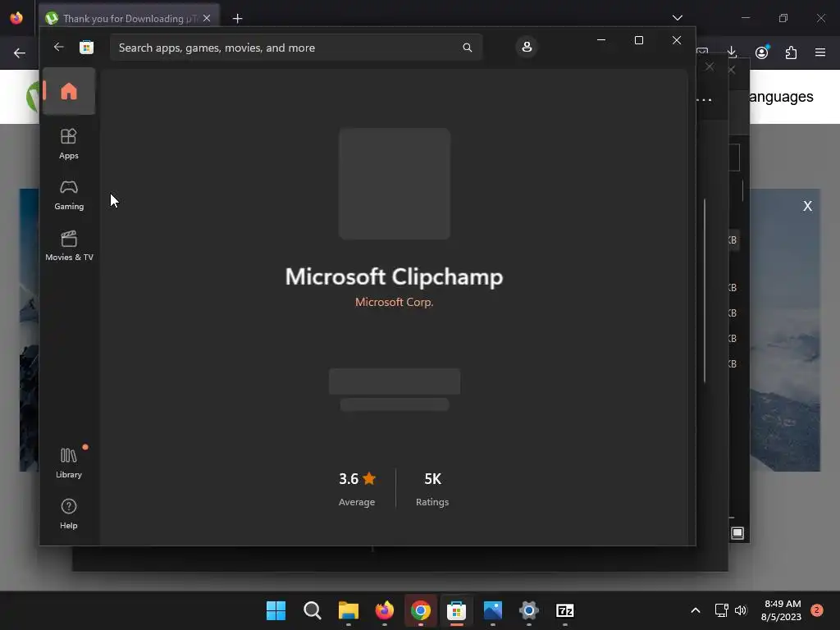The height and width of the screenshot is (630, 840).
Task: Show hidden system tray icons
Action: click(x=696, y=610)
